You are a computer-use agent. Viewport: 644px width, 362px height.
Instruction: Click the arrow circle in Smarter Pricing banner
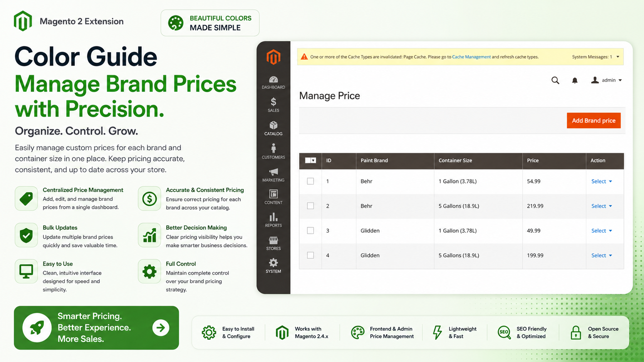click(161, 328)
